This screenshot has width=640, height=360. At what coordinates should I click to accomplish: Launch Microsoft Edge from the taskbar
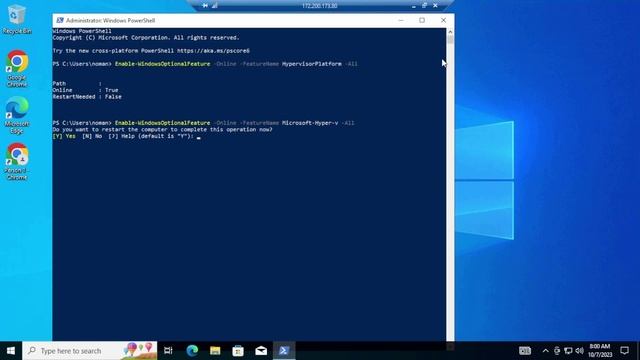tap(192, 351)
